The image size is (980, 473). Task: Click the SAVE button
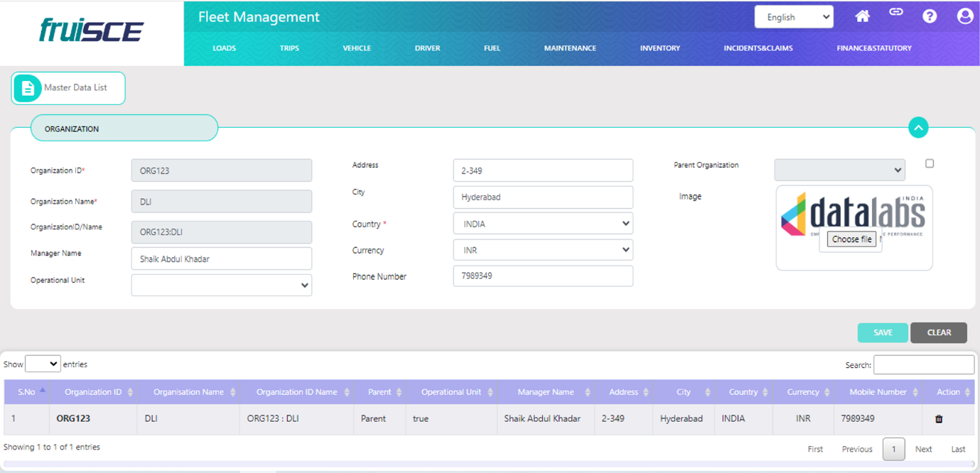coord(883,332)
